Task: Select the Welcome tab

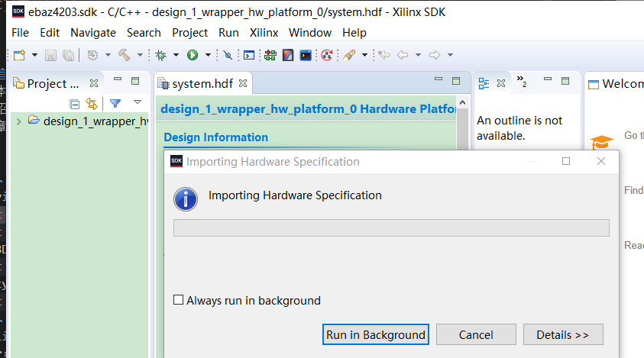Action: [616, 84]
